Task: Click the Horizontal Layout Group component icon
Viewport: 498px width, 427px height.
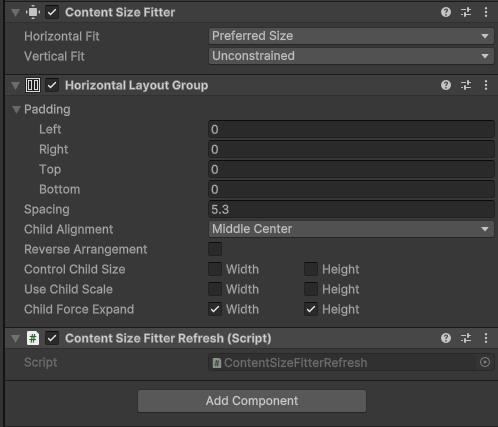Action: click(33, 85)
